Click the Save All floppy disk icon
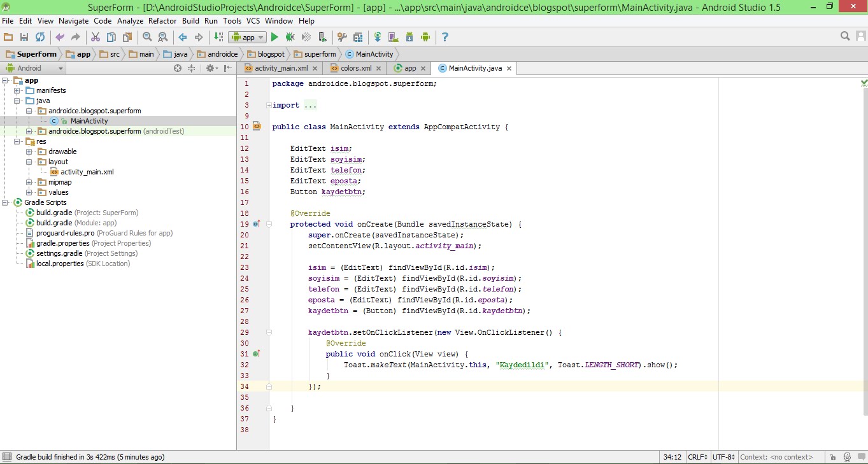 coord(24,38)
